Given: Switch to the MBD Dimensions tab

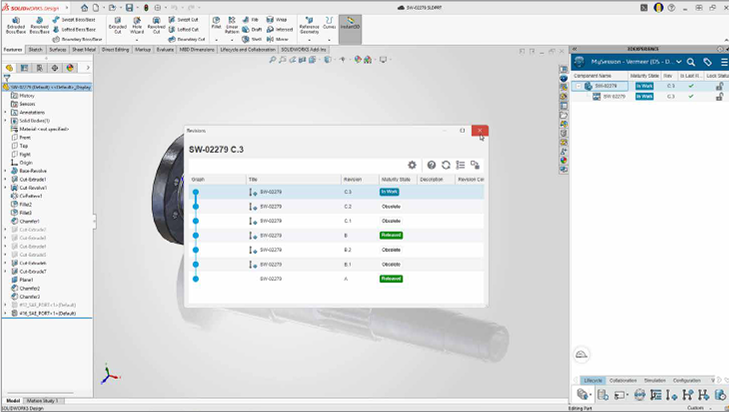Looking at the screenshot, I should pos(197,49).
